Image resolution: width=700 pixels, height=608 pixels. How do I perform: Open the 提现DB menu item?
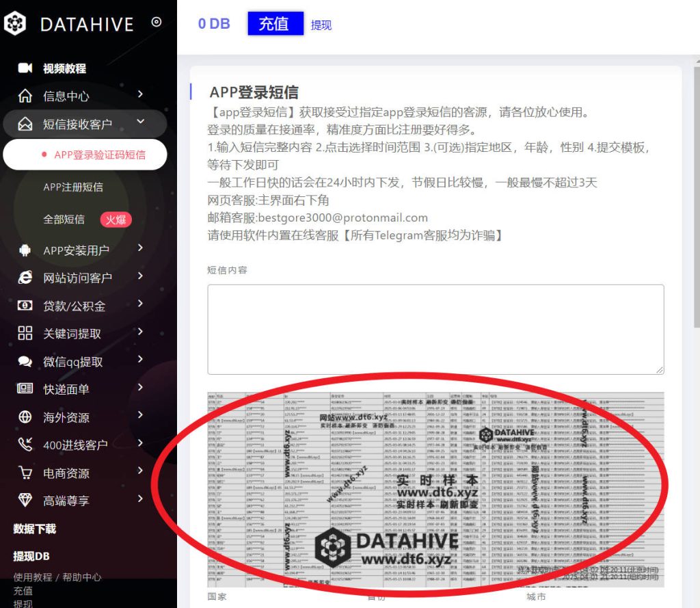click(31, 556)
